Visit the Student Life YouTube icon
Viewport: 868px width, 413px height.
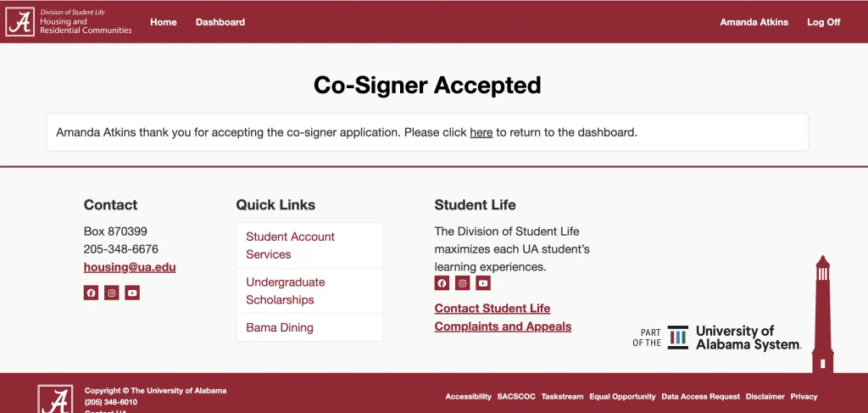coord(483,283)
